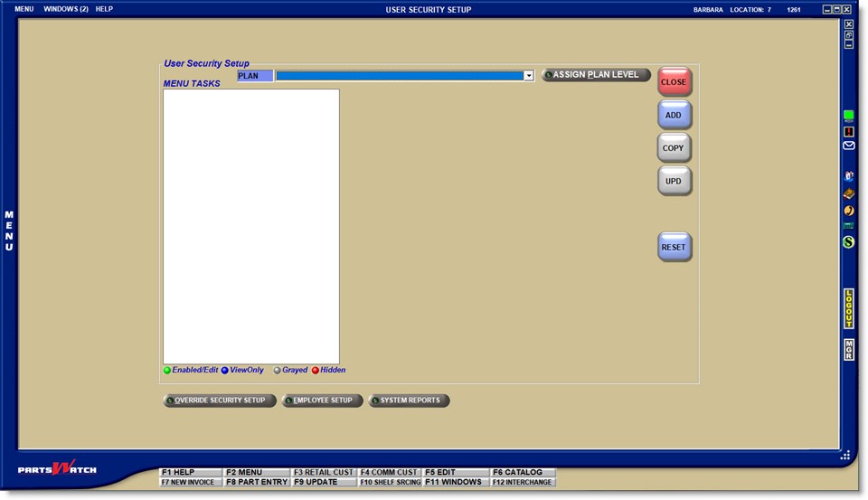This screenshot has width=868, height=500.
Task: Open the PLAN dropdown arrow
Action: pos(529,76)
